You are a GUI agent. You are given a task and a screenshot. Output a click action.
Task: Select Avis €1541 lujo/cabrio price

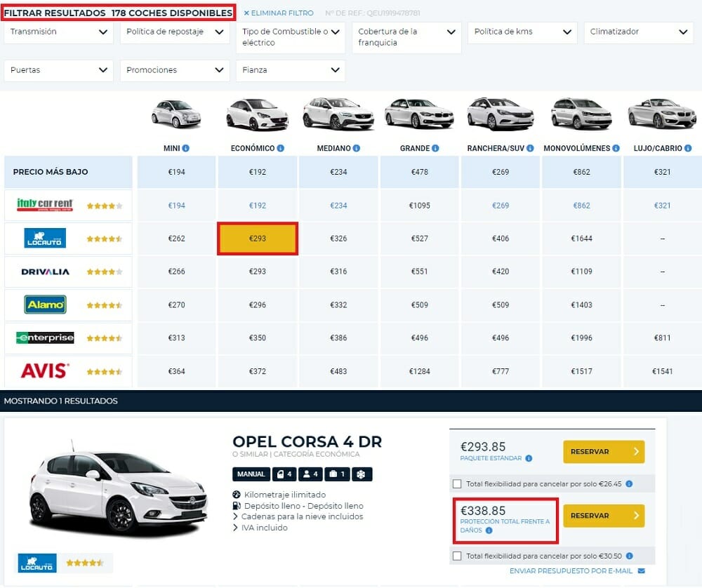click(x=662, y=371)
